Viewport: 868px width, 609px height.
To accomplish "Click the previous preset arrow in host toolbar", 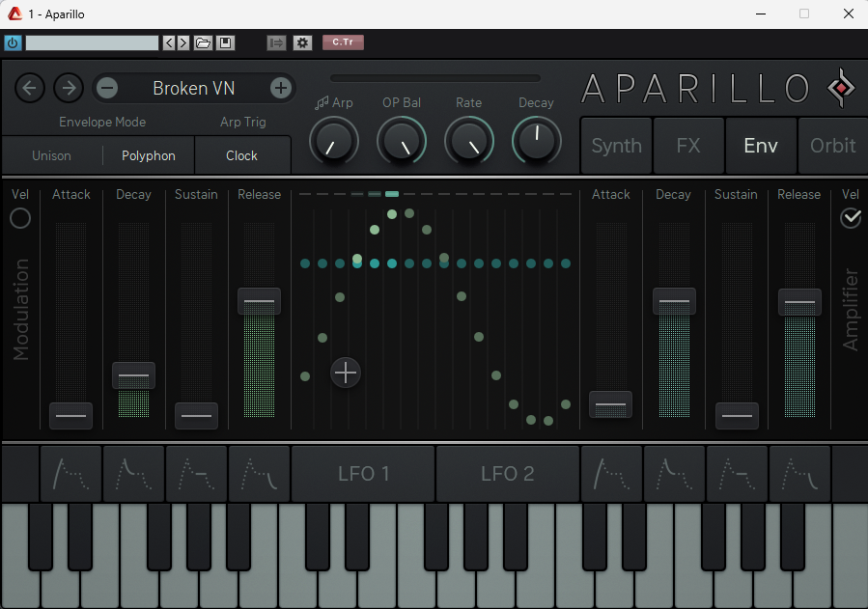I will click(169, 42).
